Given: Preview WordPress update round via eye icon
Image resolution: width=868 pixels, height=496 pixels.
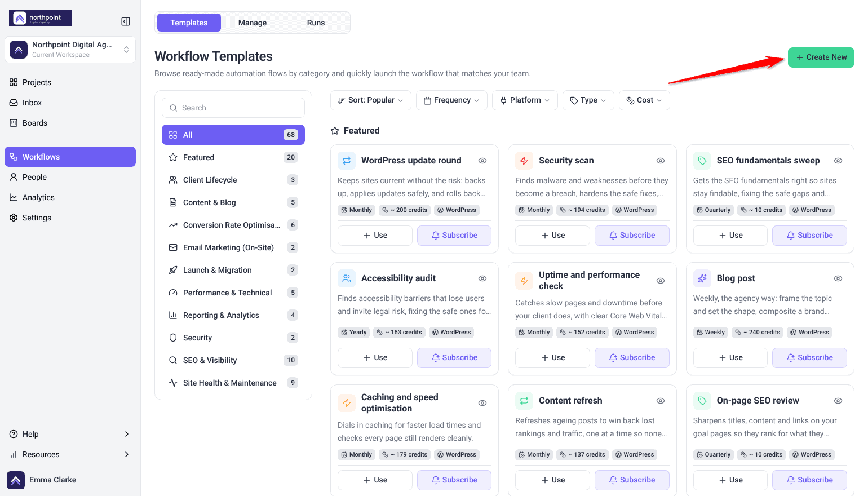Looking at the screenshot, I should 482,161.
